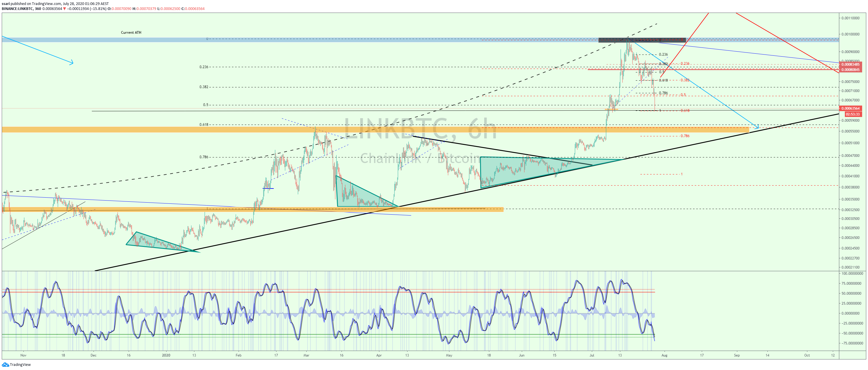Click the Feb label on time axis

(239, 355)
